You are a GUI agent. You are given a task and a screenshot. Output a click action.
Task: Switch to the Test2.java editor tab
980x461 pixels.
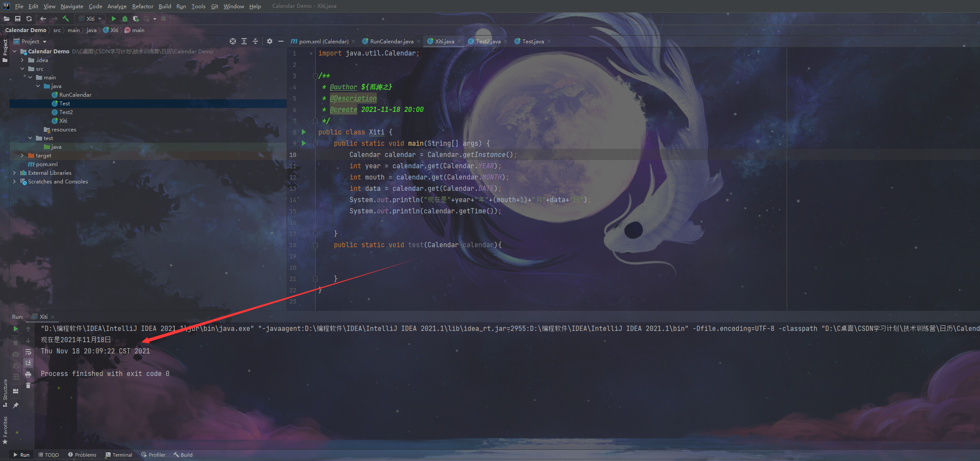coord(488,41)
